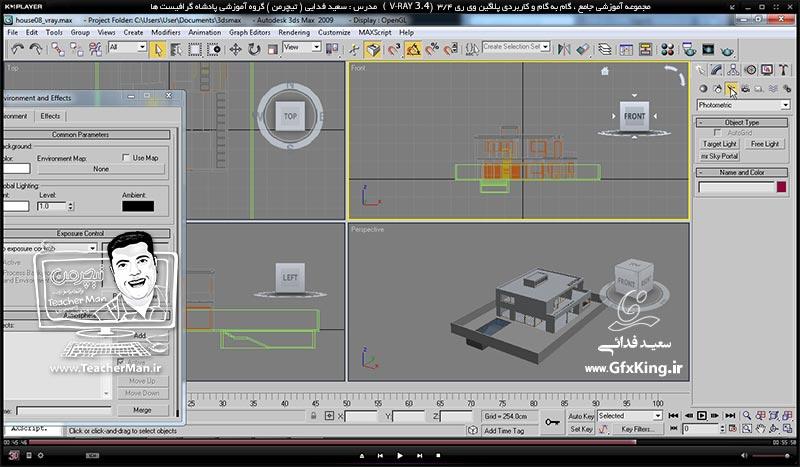
Task: Click the Mirror tool icon
Action: (564, 50)
